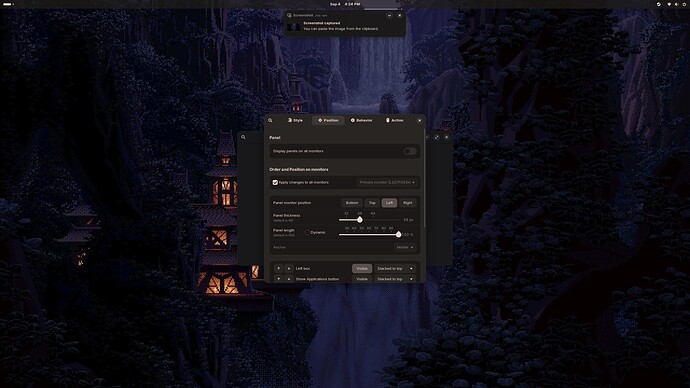Click the leftmost system tray indicator icon
Viewport: 690px width, 388px height.
pos(659,4)
